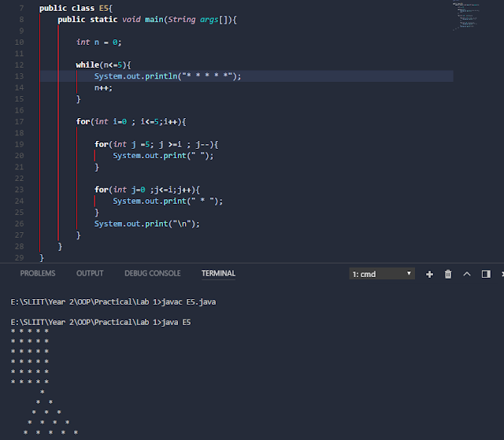
Task: Click line number 29 in the gutter
Action: tap(19, 257)
